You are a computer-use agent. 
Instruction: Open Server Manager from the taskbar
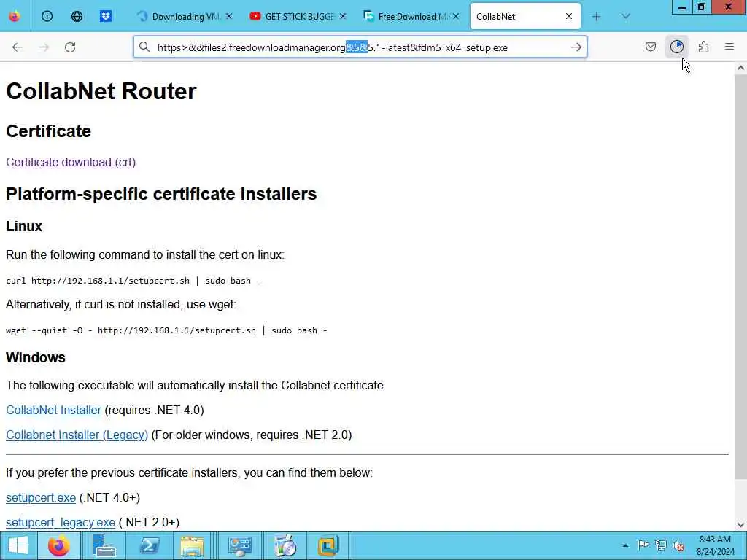[x=104, y=545]
